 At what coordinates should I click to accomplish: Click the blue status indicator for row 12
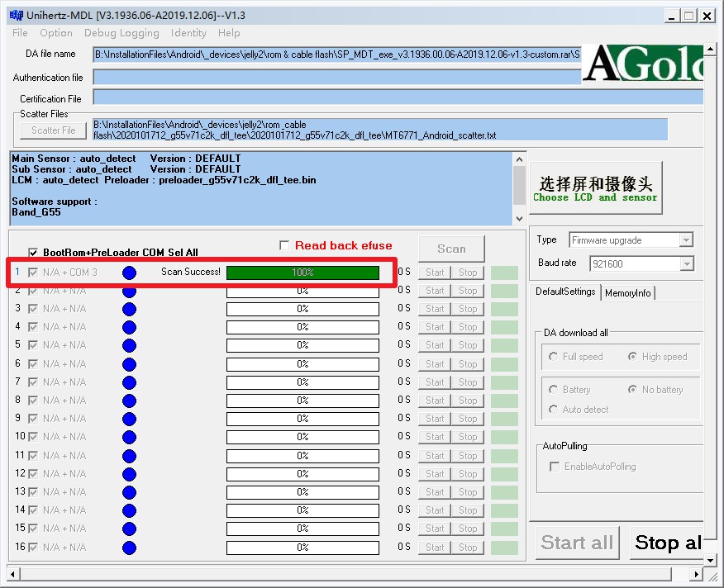point(129,474)
